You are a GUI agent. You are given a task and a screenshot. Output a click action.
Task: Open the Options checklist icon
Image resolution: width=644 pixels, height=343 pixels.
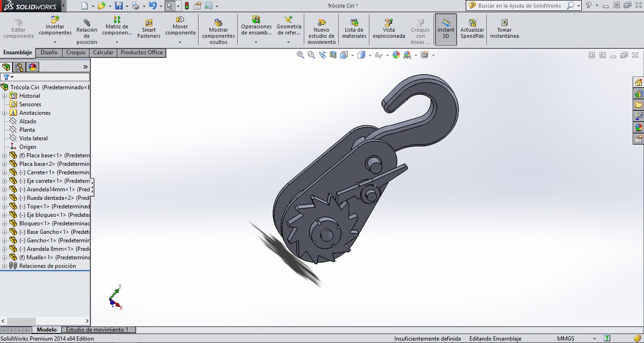point(209,6)
